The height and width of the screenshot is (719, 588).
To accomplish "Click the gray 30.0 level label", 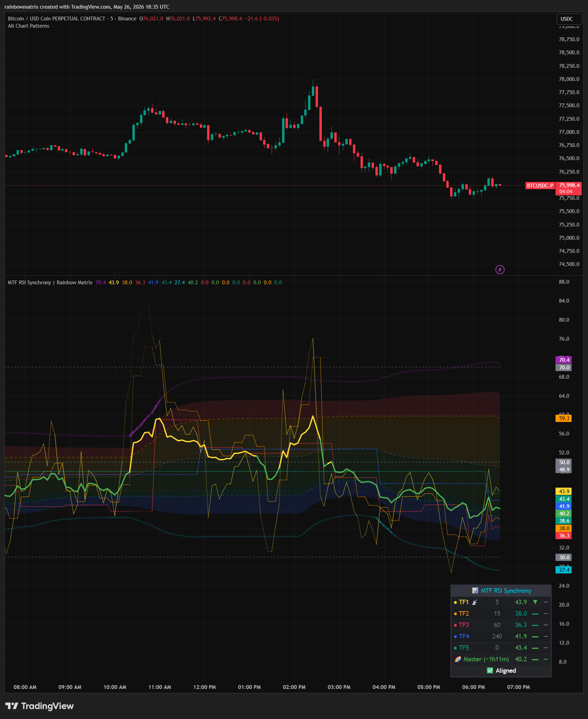I will [x=563, y=557].
